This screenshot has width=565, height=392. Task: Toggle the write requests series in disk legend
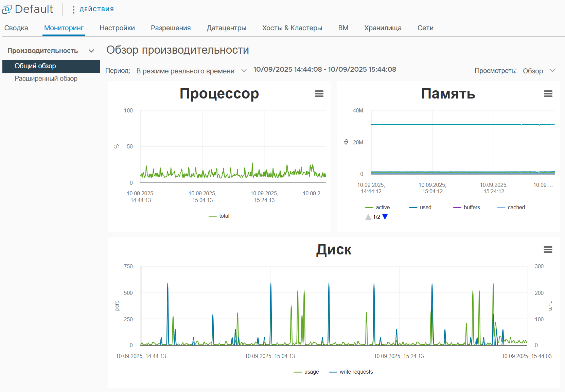click(x=351, y=372)
